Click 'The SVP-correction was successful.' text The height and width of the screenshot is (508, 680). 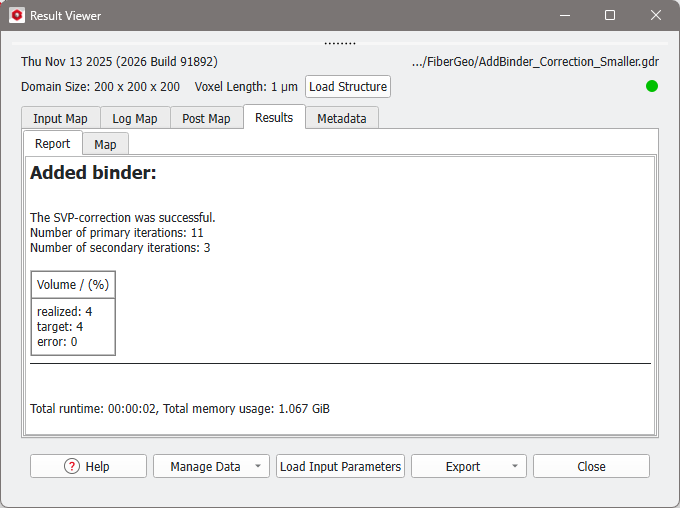point(123,217)
